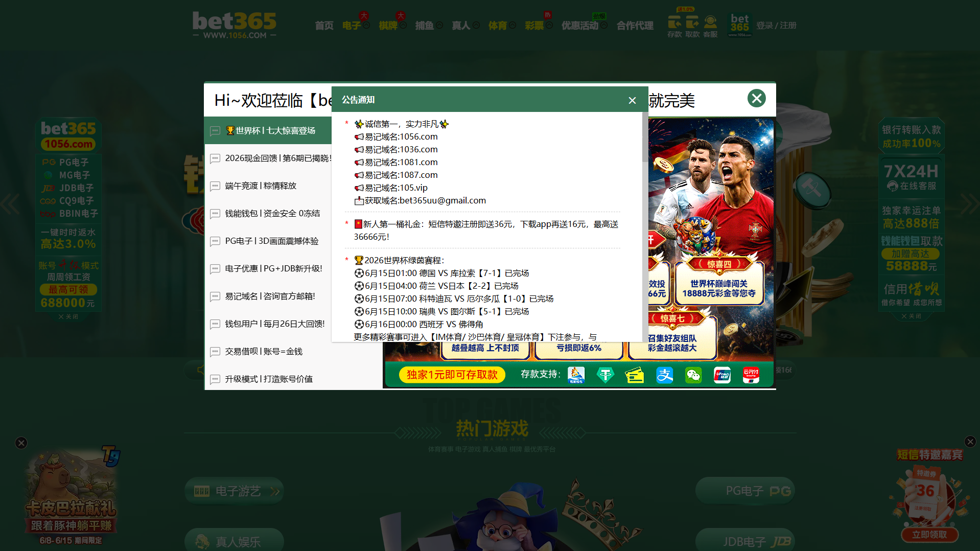Image resolution: width=980 pixels, height=551 pixels.
Task: Open the JDB电子 category button below the popup
Action: point(745,540)
